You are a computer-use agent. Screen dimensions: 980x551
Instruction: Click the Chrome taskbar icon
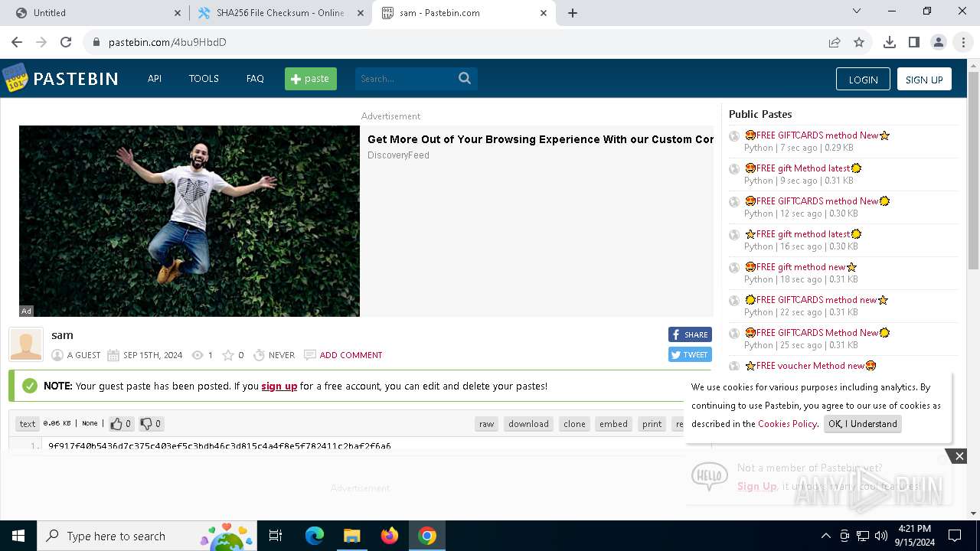427,536
